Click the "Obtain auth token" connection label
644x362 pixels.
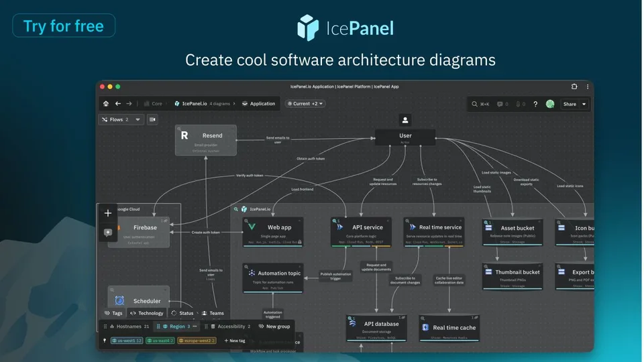[311, 158]
